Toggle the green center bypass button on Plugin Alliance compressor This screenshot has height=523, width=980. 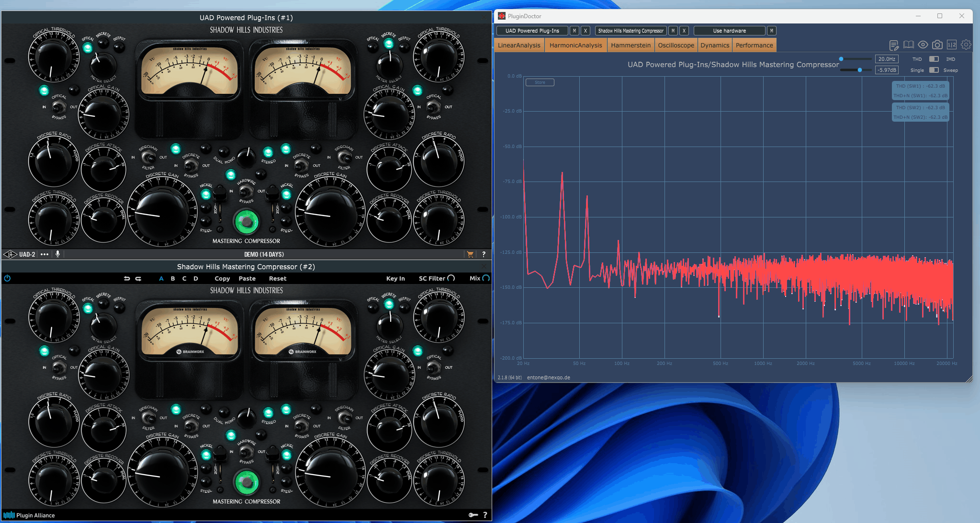pyautogui.click(x=246, y=482)
